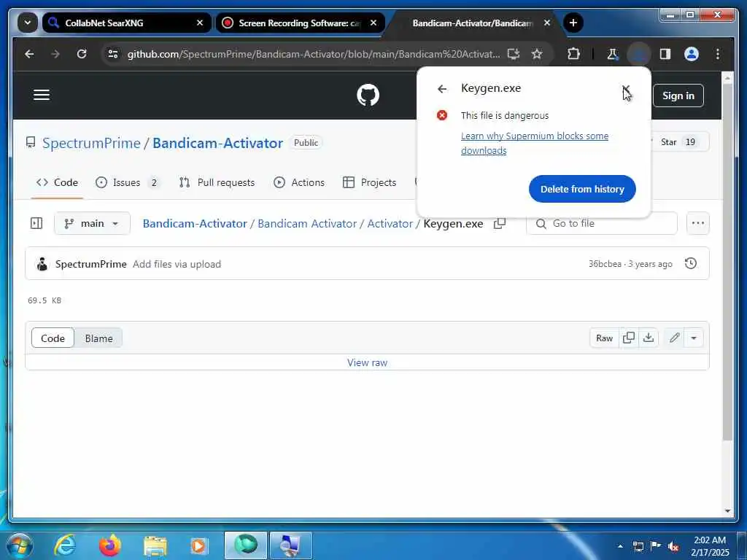Open the browser profile avatar

692,54
